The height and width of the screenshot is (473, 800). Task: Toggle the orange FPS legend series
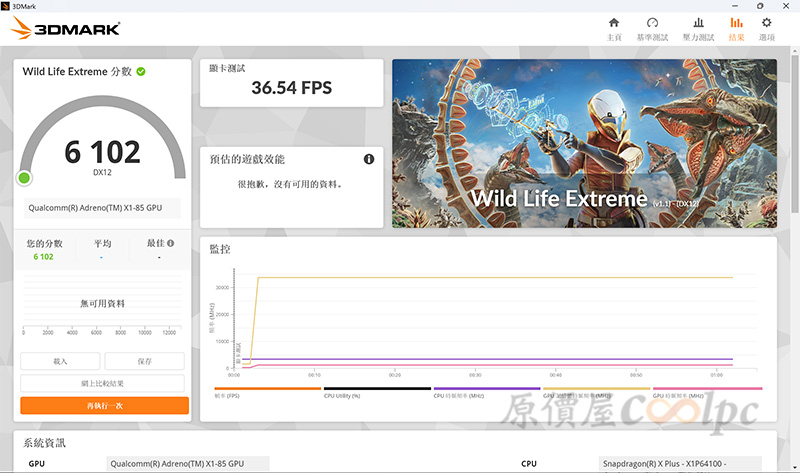point(267,392)
